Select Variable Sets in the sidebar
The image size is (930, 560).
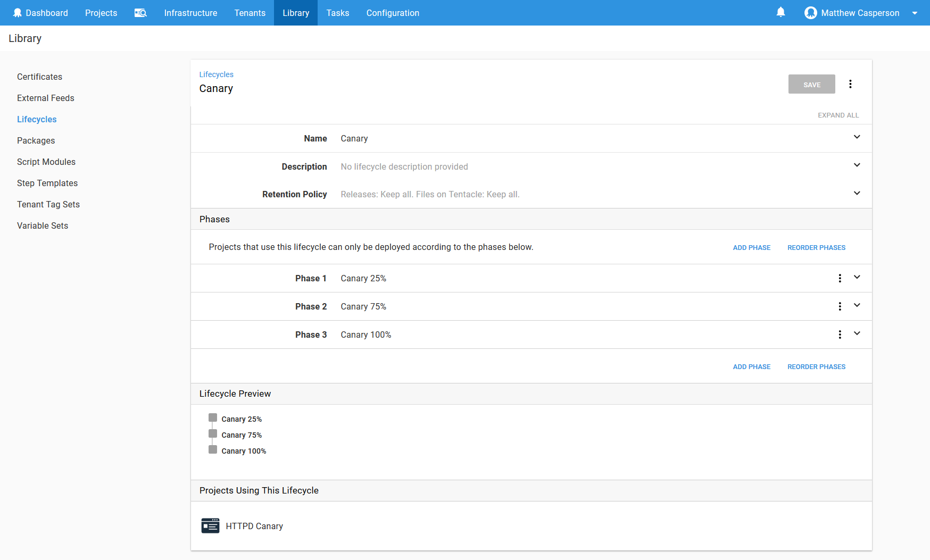[43, 225]
